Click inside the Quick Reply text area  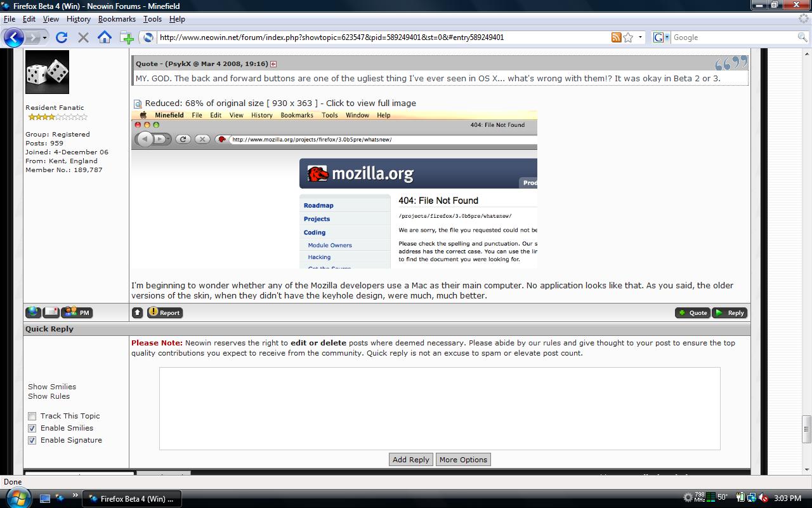pyautogui.click(x=440, y=408)
